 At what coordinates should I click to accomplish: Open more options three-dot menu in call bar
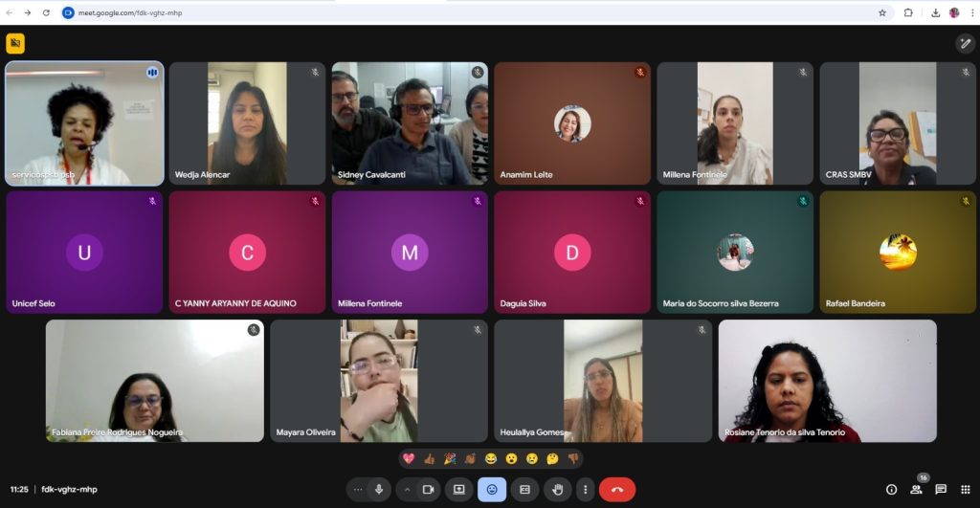[585, 489]
